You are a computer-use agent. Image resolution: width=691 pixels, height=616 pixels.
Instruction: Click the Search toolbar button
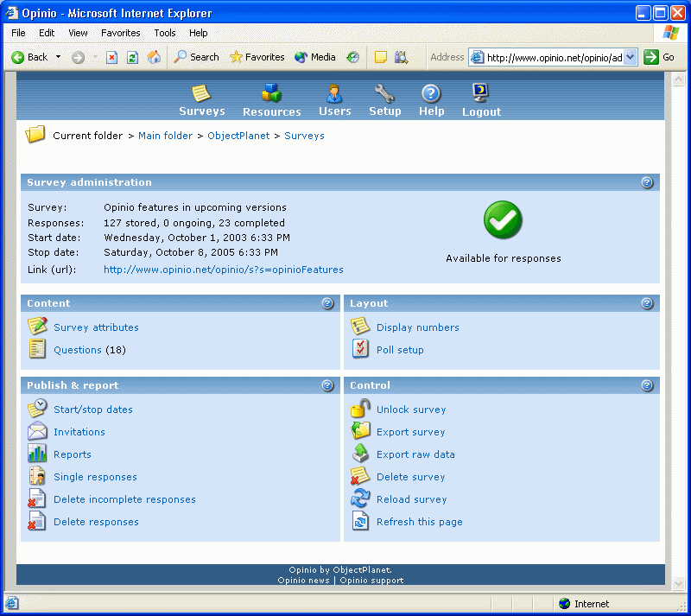click(x=196, y=57)
